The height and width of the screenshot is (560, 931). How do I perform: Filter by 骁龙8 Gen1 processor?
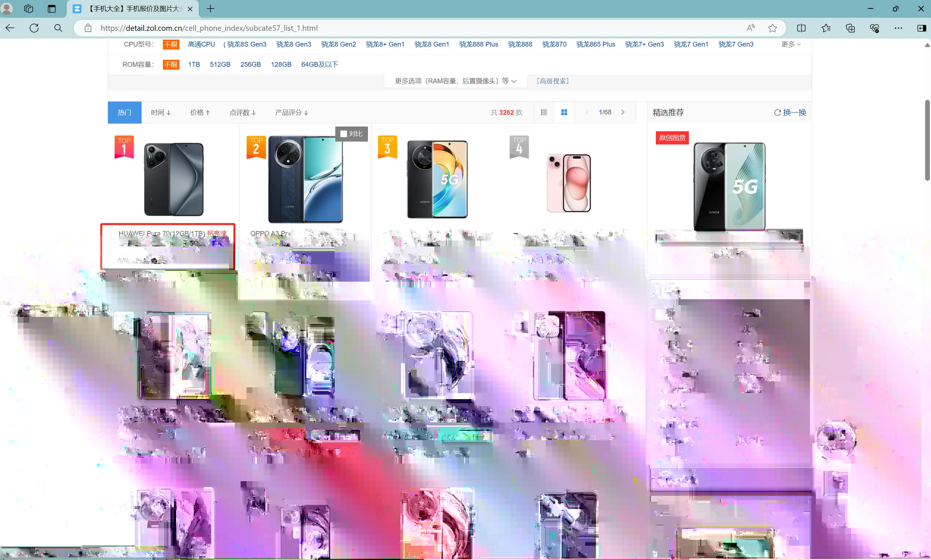pos(432,44)
